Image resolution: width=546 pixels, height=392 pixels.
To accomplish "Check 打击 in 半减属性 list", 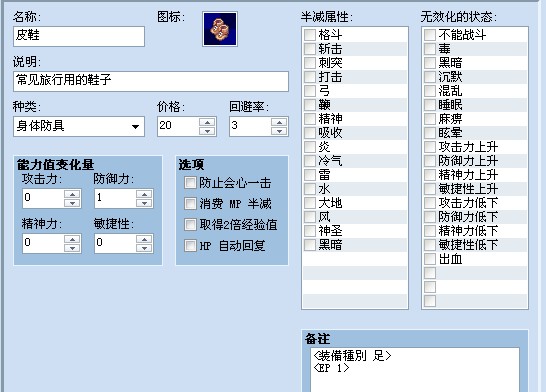I will click(x=310, y=77).
